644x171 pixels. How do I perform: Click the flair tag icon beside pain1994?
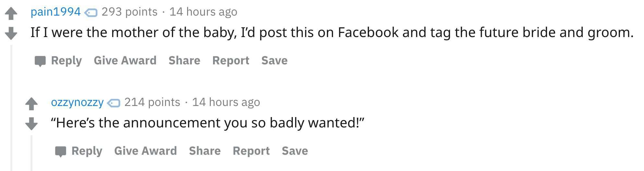click(x=91, y=13)
